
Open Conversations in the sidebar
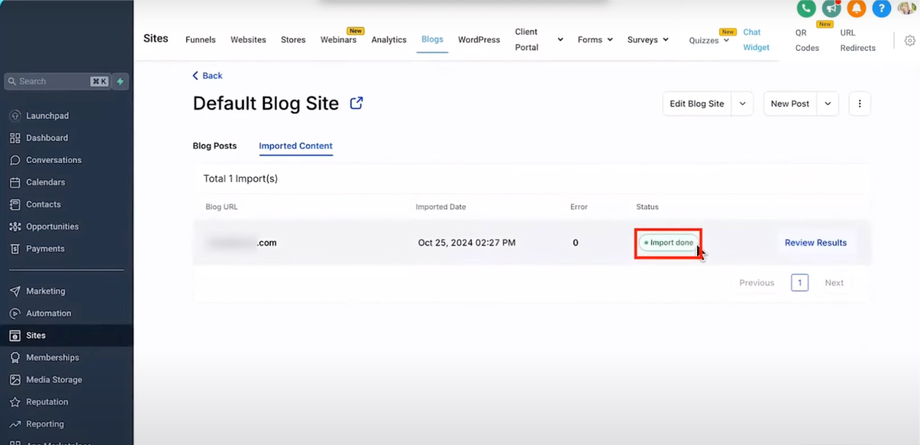point(53,160)
